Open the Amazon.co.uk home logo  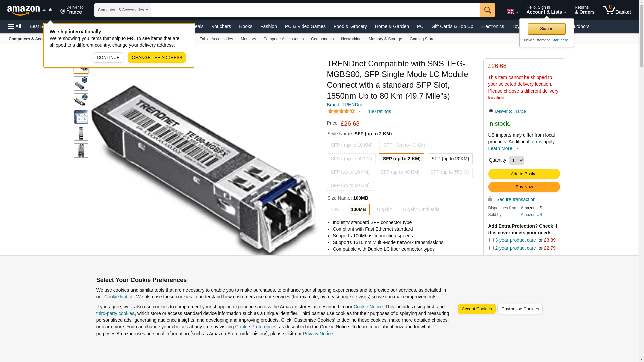pos(30,10)
